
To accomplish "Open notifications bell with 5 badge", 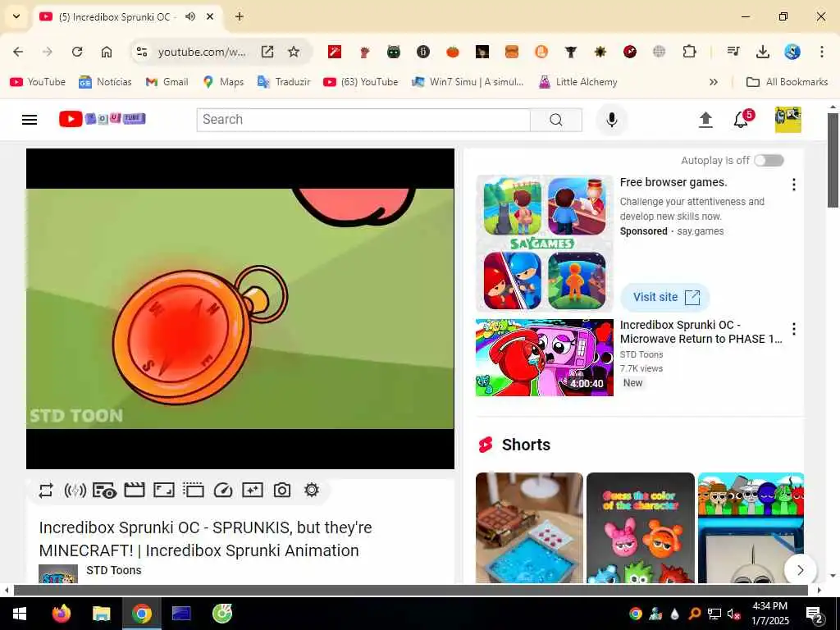I will [x=742, y=119].
